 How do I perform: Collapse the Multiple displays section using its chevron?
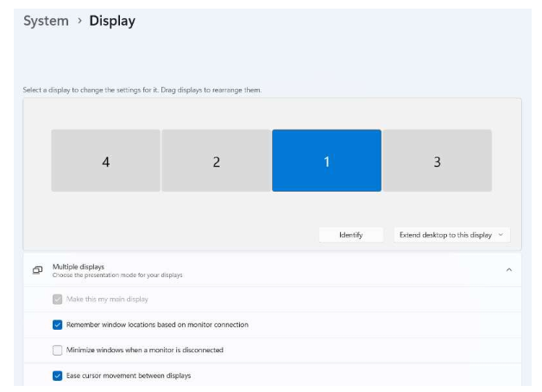[508, 270]
